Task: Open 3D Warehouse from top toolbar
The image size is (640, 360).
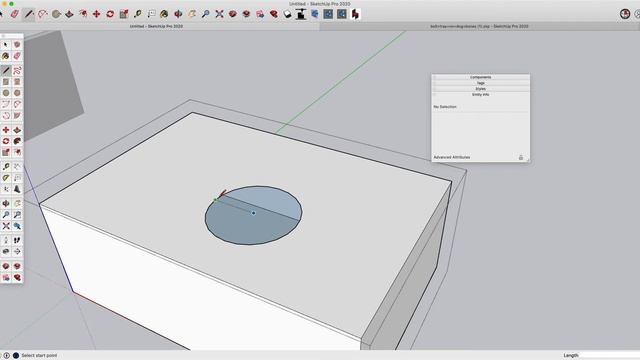Action: point(233,14)
